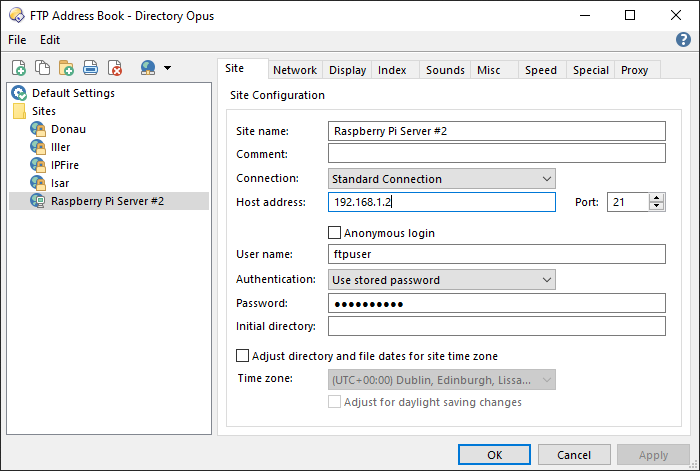The height and width of the screenshot is (471, 700).
Task: Click the Password field
Action: tap(496, 303)
